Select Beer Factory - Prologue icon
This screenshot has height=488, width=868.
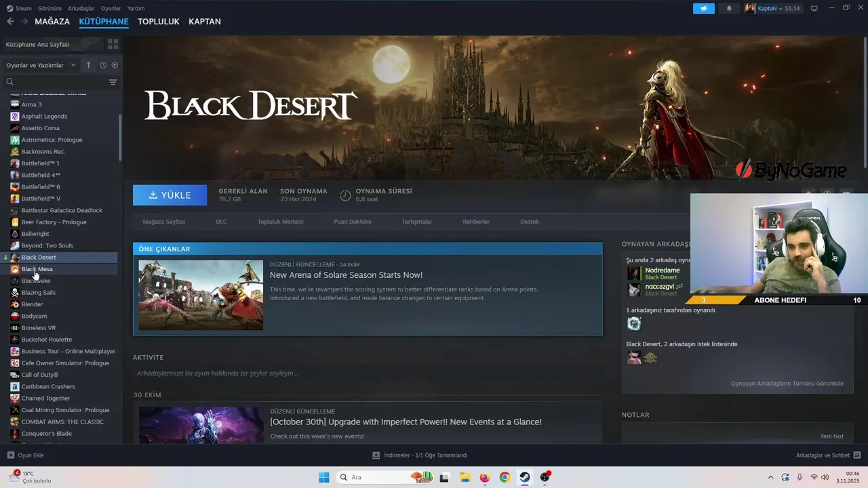click(x=15, y=222)
